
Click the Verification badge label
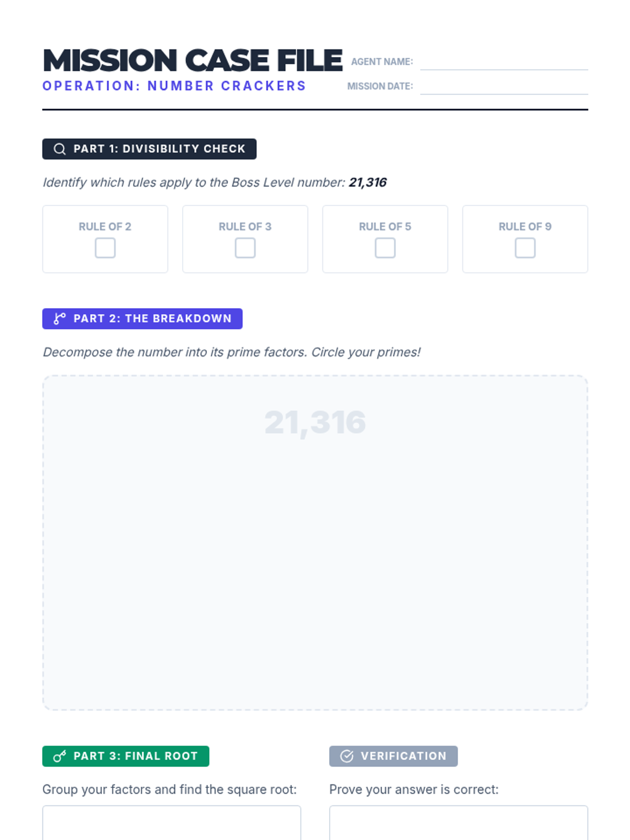[x=403, y=756]
